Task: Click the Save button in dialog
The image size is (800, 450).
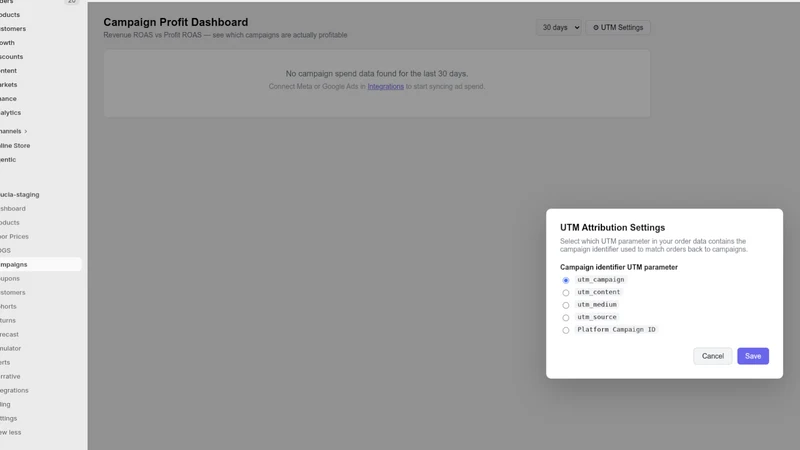Action: (x=753, y=356)
